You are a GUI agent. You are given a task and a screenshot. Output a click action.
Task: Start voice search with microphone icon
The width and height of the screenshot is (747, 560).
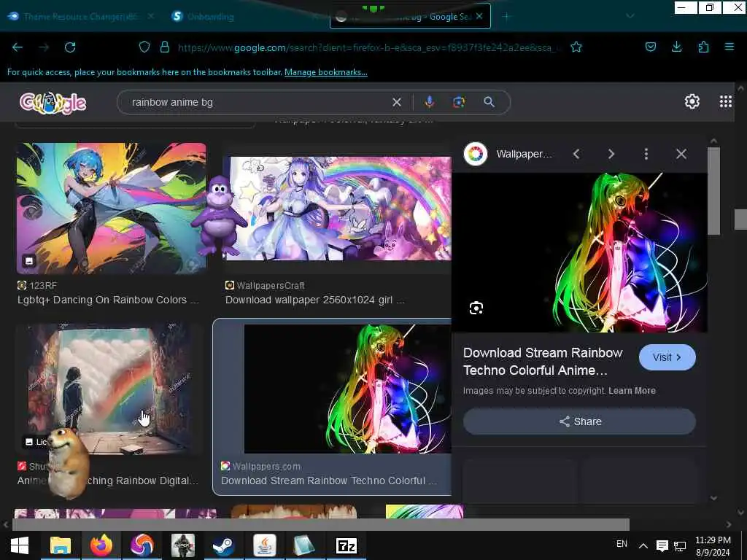(x=429, y=102)
